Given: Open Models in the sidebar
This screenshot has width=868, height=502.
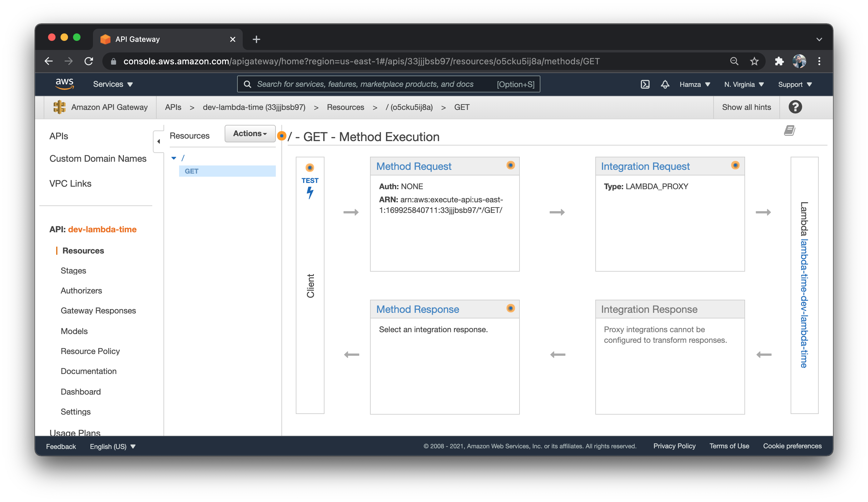Looking at the screenshot, I should coord(74,332).
